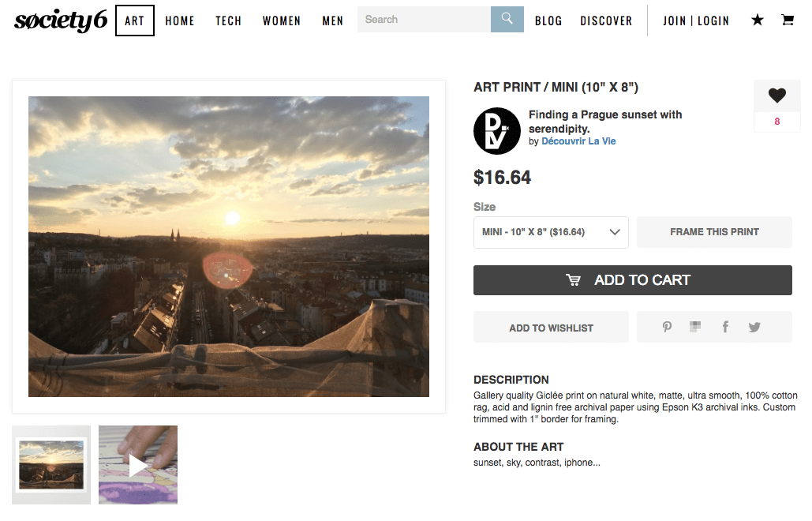Open the shopping cart icon
812x521 pixels.
coord(788,21)
